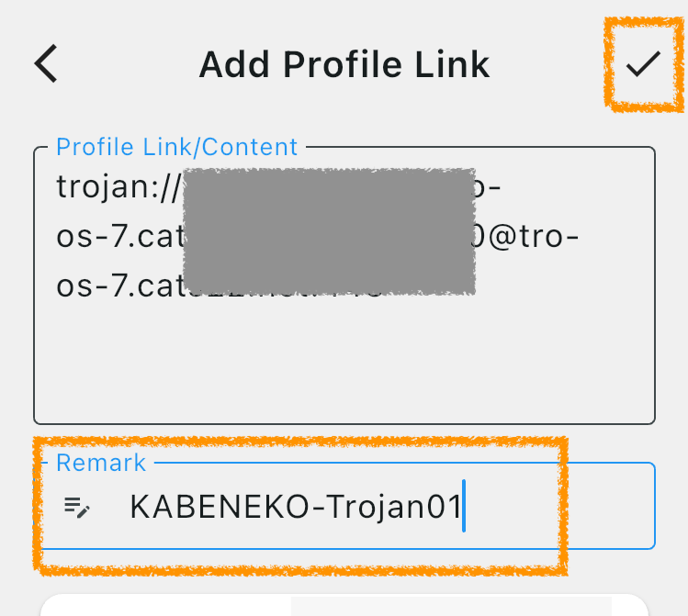
Task: Confirm profile with the checkmark icon
Action: tap(643, 64)
